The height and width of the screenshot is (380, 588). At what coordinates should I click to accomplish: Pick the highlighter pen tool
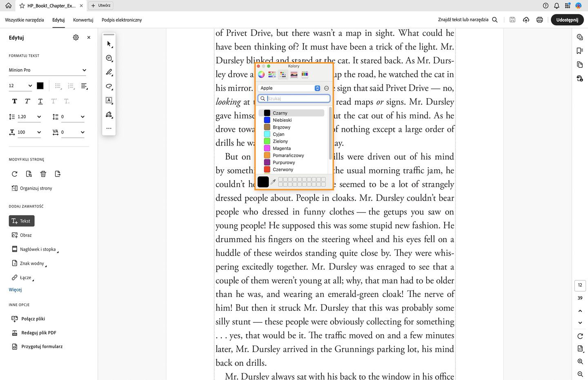tap(109, 72)
